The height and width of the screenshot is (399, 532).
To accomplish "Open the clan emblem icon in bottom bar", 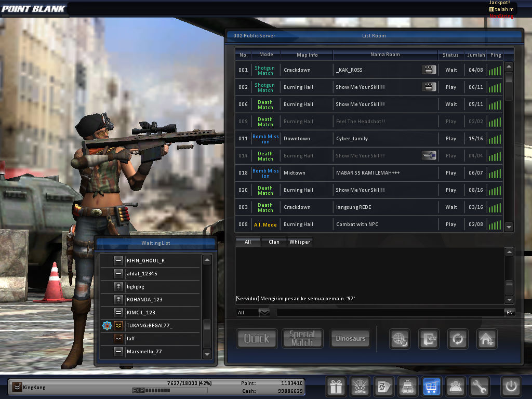I will pos(360,386).
